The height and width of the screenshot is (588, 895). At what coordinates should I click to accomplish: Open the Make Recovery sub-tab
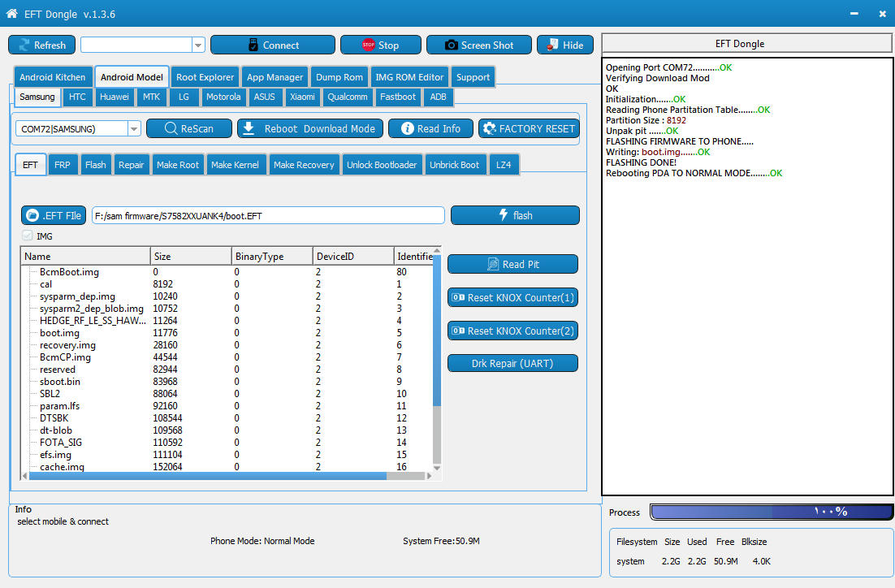(x=304, y=165)
